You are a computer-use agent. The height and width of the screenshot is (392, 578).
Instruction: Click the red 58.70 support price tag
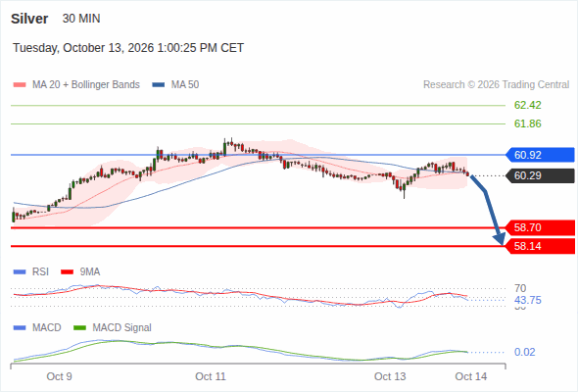point(540,227)
